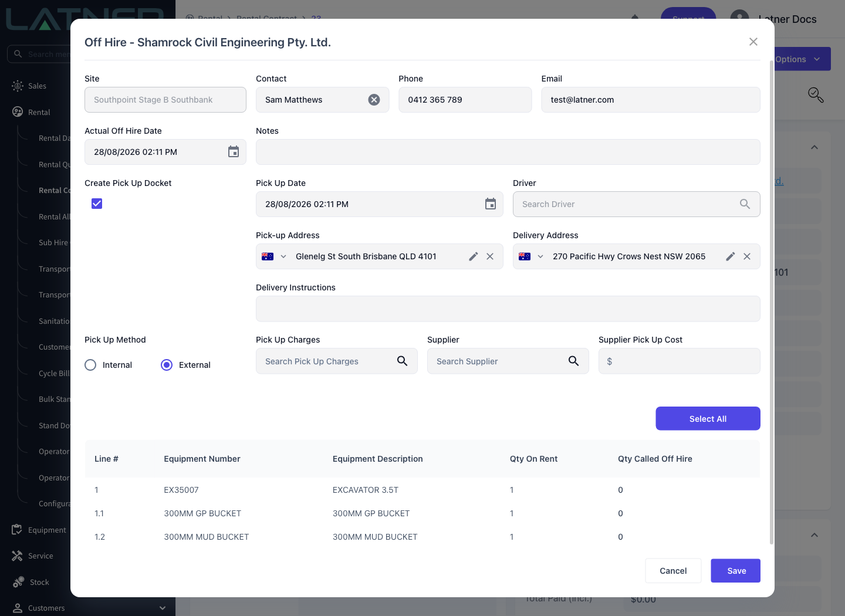845x616 pixels.
Task: Click the Customers person icon
Action: pos(18,608)
